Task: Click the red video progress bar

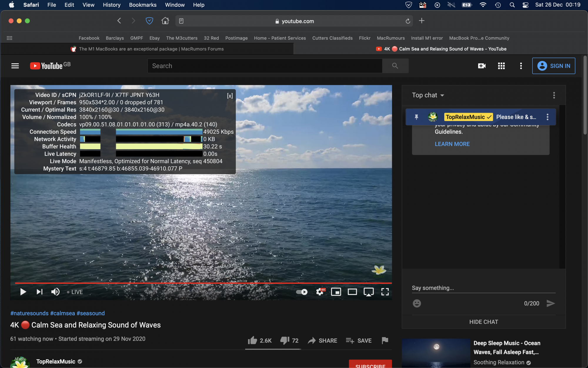Action: click(203, 283)
